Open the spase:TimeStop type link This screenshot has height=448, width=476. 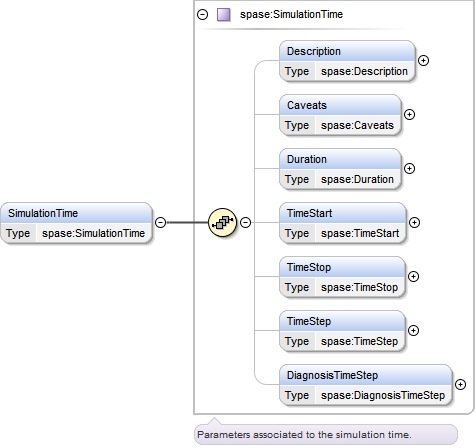[359, 287]
